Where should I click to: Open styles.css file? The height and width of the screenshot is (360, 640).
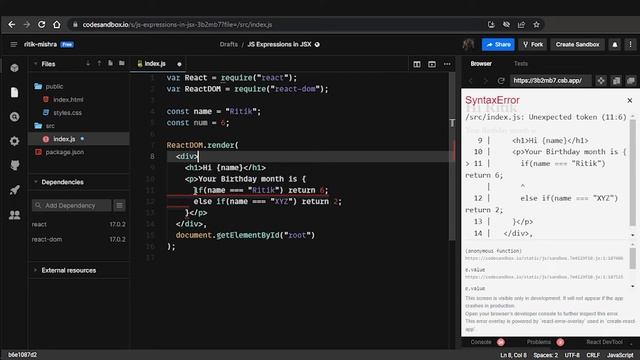[67, 113]
